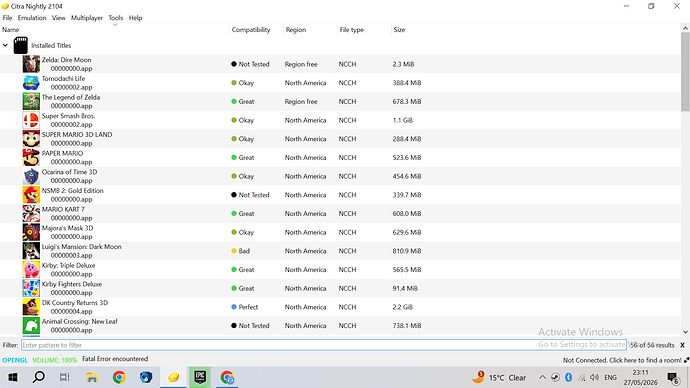Open Google Chrome from the taskbar

[119, 377]
